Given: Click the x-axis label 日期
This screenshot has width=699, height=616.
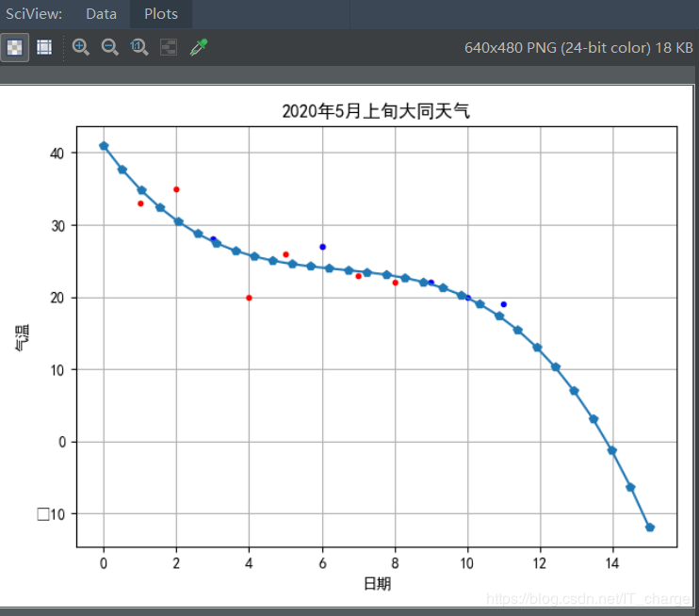Looking at the screenshot, I should click(x=377, y=583).
